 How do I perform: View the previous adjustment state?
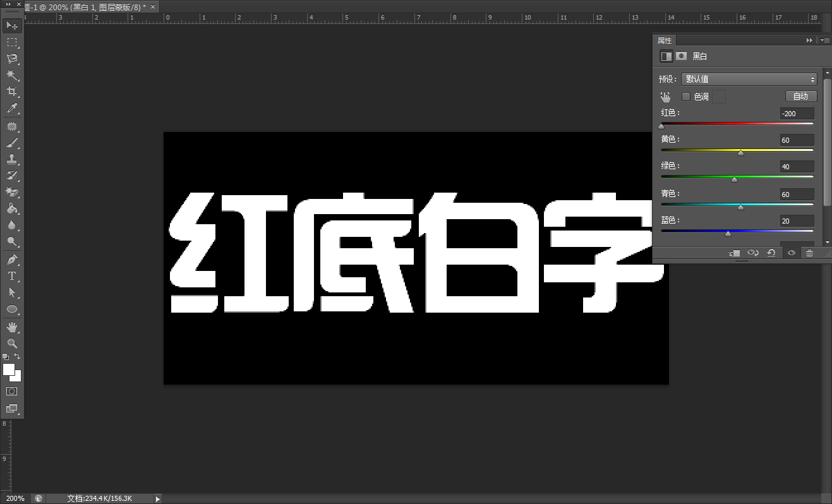click(x=752, y=253)
